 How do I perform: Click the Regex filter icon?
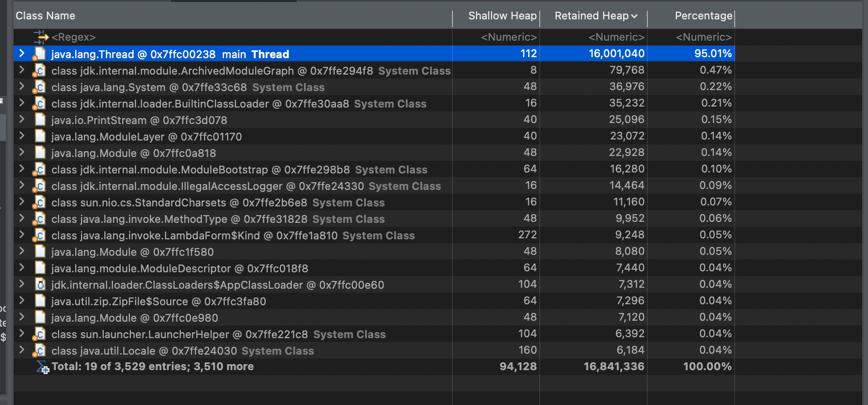(41, 37)
